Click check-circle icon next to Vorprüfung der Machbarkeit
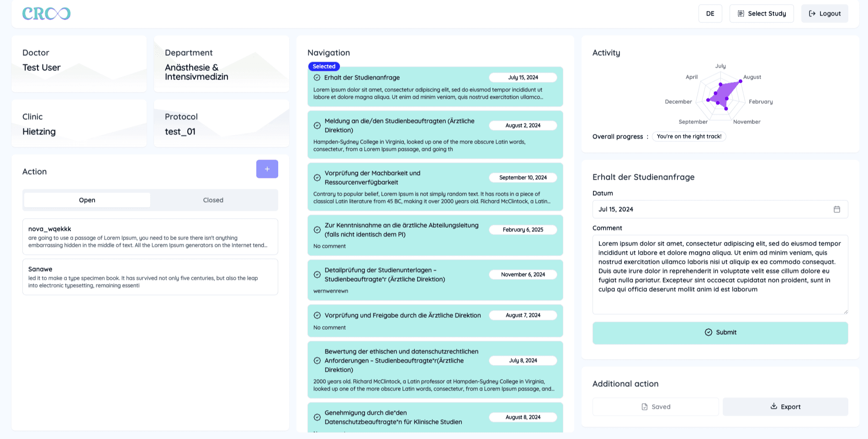868x439 pixels. click(x=317, y=178)
